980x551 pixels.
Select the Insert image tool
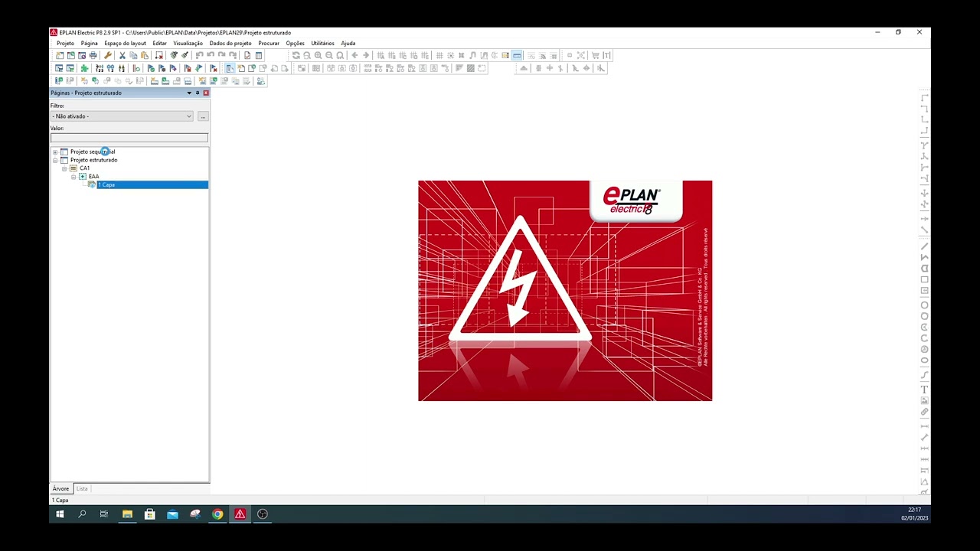coord(924,400)
